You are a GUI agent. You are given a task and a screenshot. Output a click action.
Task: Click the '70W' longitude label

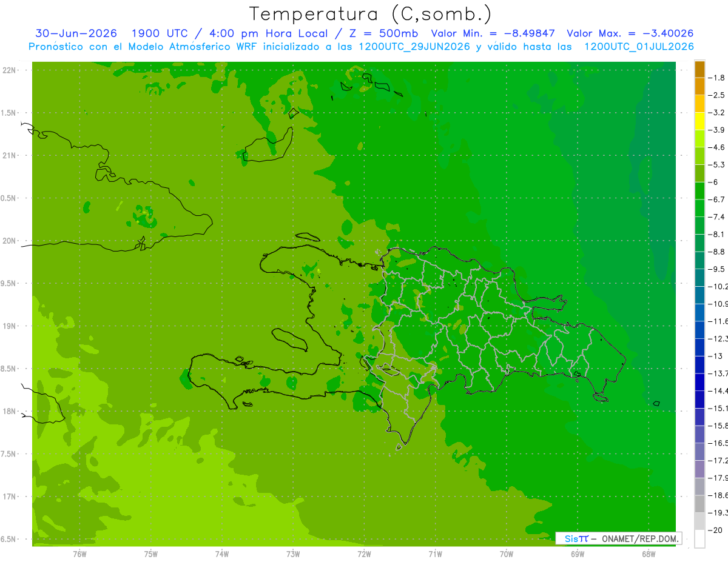point(507,554)
